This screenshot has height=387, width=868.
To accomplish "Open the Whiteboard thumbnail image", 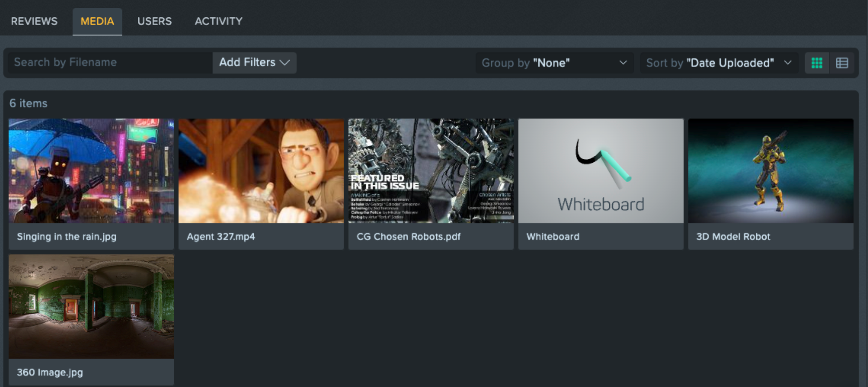I will click(x=601, y=171).
